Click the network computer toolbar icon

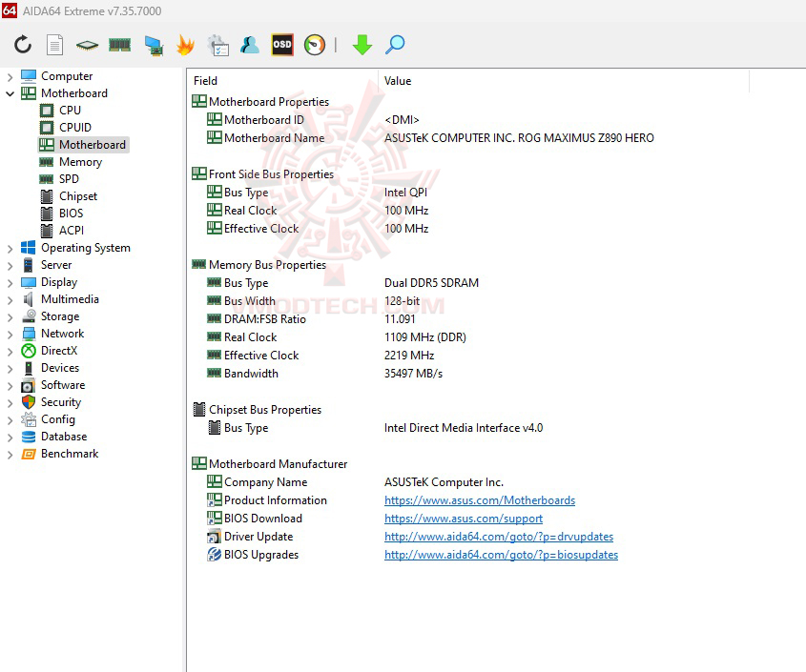(x=154, y=45)
